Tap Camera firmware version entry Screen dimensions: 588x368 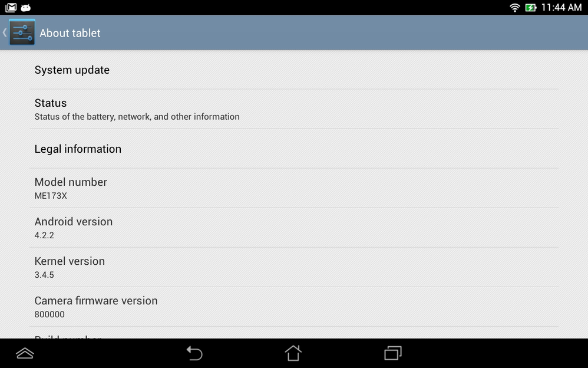pos(294,307)
